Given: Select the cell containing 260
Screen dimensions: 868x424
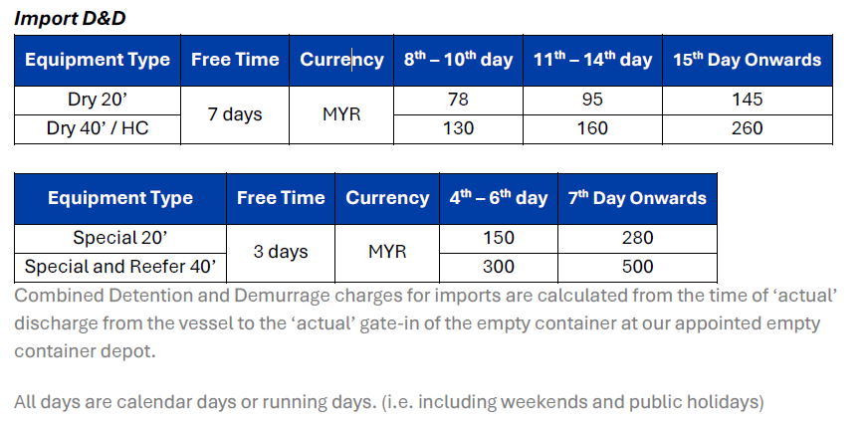Looking at the screenshot, I should pos(748,129).
